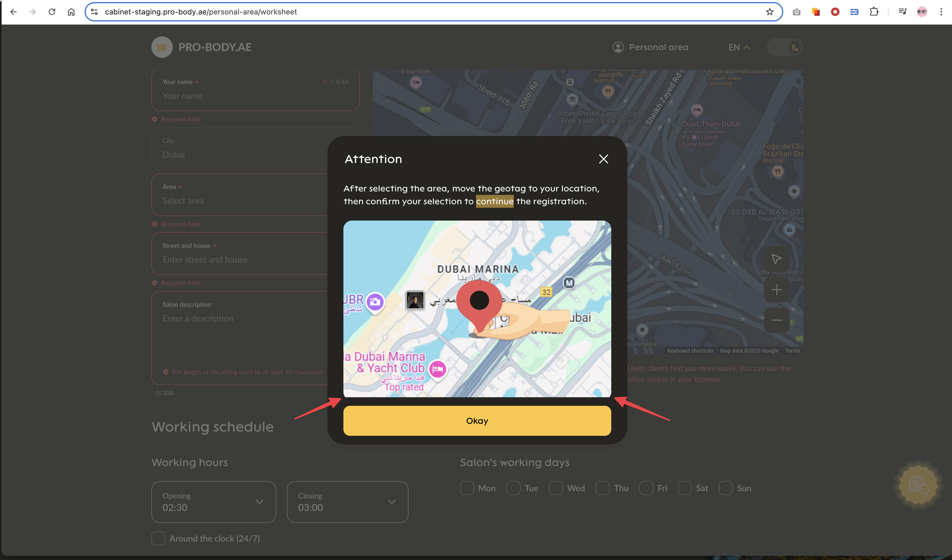The image size is (952, 560).
Task: Click the locate-me arrow icon on map
Action: click(776, 259)
